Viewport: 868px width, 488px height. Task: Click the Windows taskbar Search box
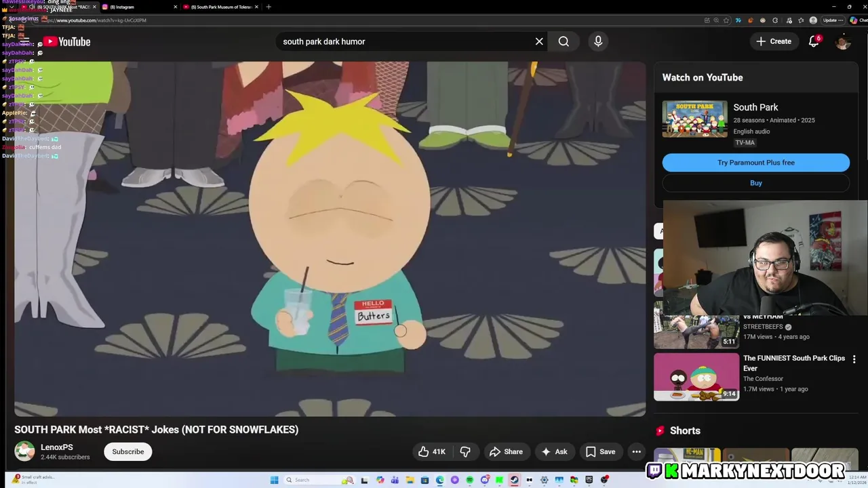click(321, 480)
